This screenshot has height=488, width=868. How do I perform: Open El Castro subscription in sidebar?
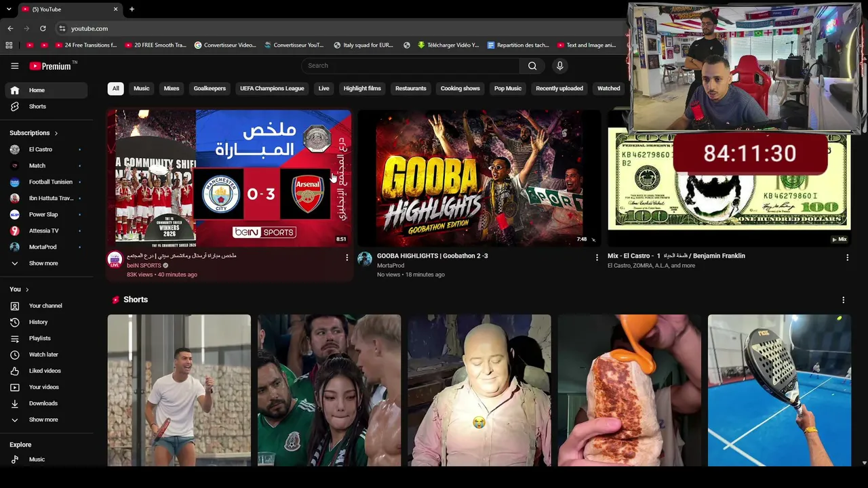46,149
